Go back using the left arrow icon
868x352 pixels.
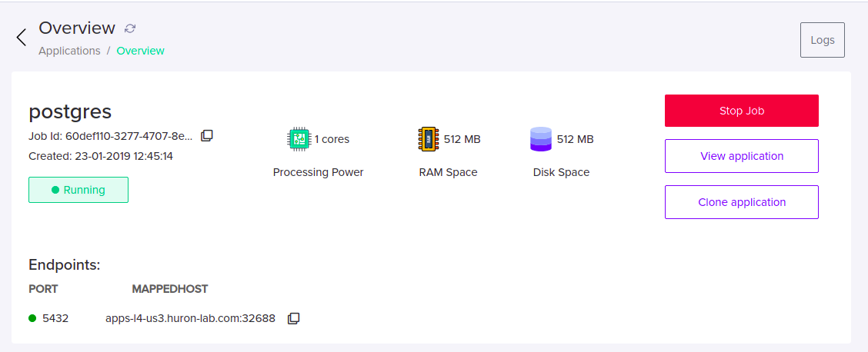click(x=21, y=38)
